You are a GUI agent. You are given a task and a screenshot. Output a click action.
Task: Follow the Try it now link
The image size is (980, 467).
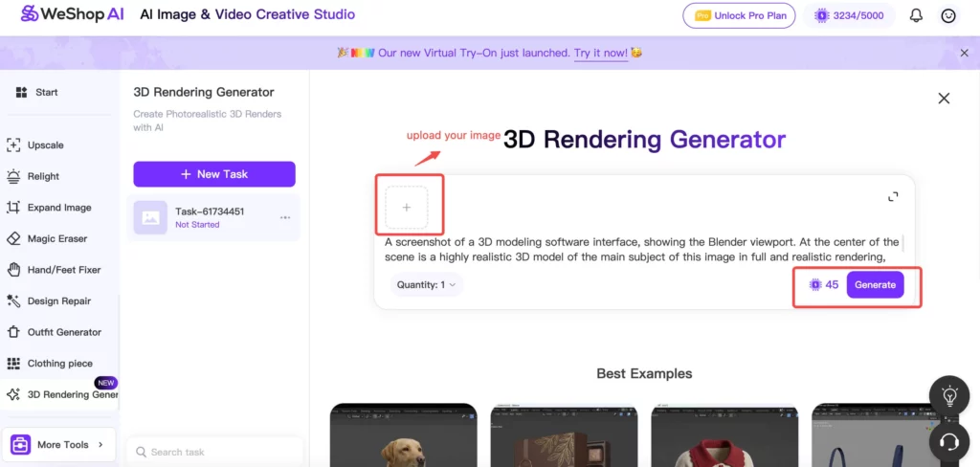coord(601,54)
